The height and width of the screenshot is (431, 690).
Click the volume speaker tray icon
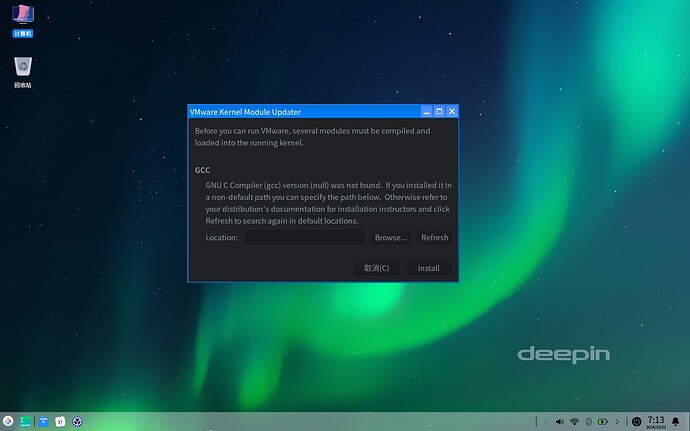point(559,422)
